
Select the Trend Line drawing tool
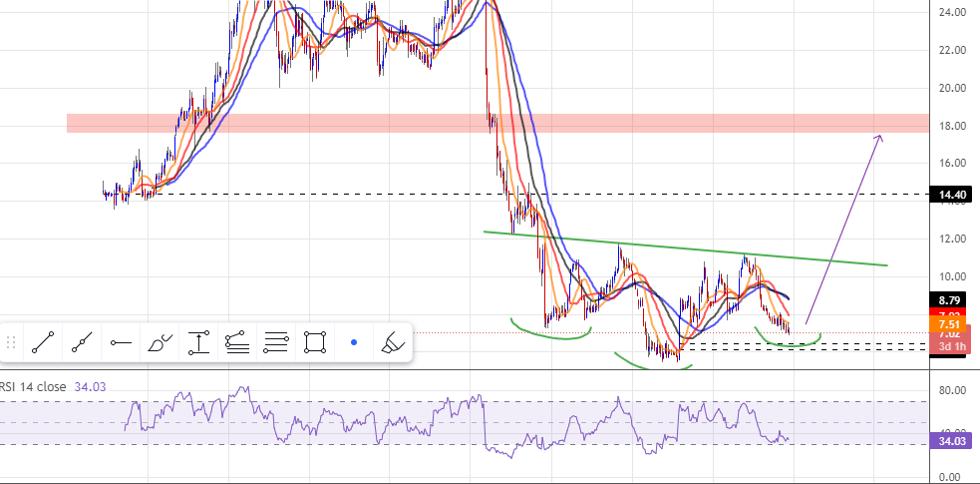(42, 343)
